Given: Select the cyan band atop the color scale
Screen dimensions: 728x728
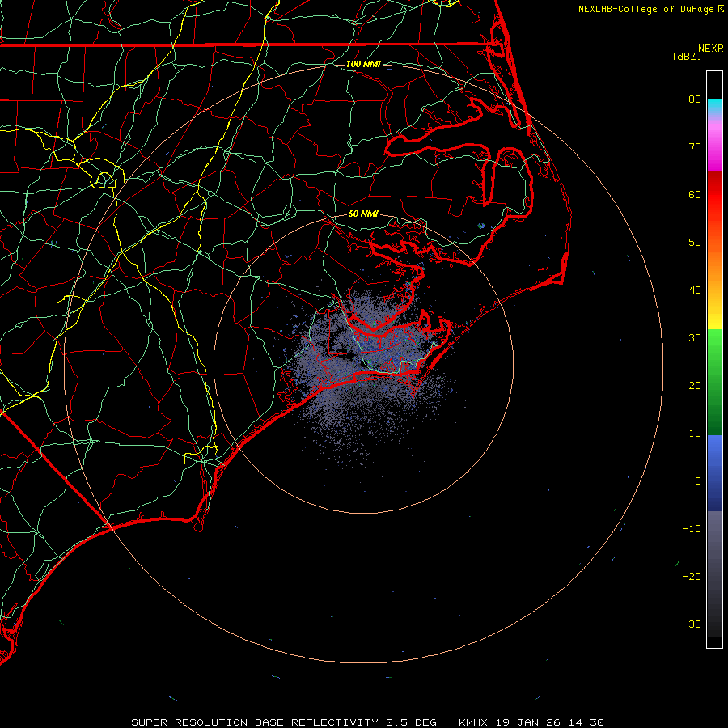Looking at the screenshot, I should (714, 107).
